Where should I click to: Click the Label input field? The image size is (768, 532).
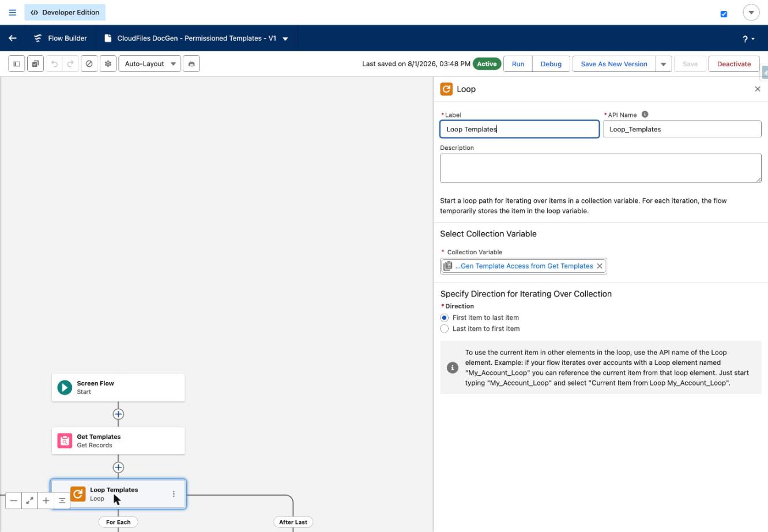[x=519, y=129]
